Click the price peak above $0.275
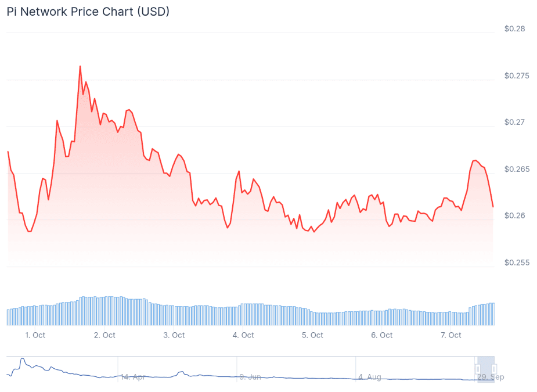 [80, 66]
